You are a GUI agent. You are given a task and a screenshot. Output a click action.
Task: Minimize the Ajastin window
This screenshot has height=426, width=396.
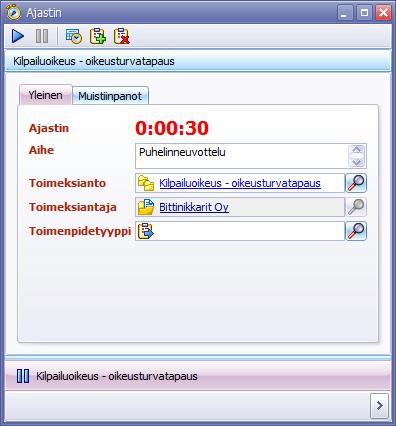[345, 13]
